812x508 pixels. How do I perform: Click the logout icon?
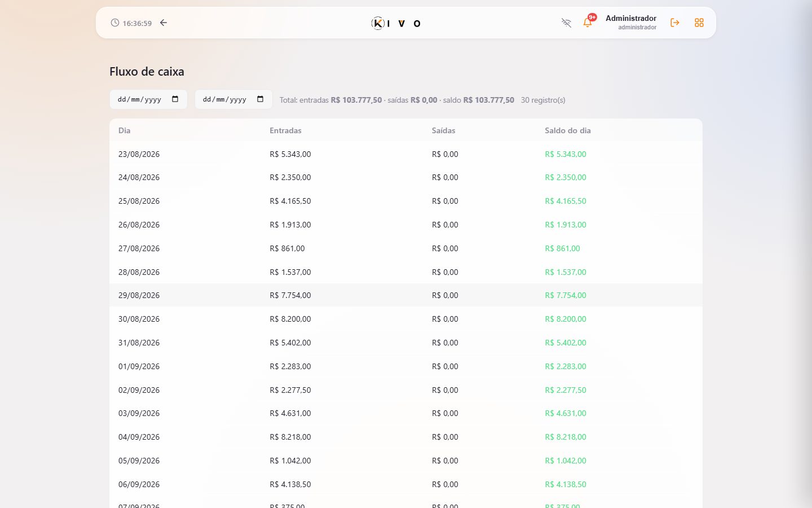(x=674, y=23)
